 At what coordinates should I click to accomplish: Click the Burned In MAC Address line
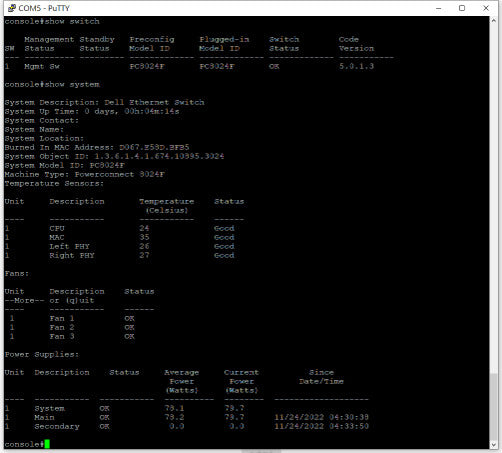tap(97, 147)
